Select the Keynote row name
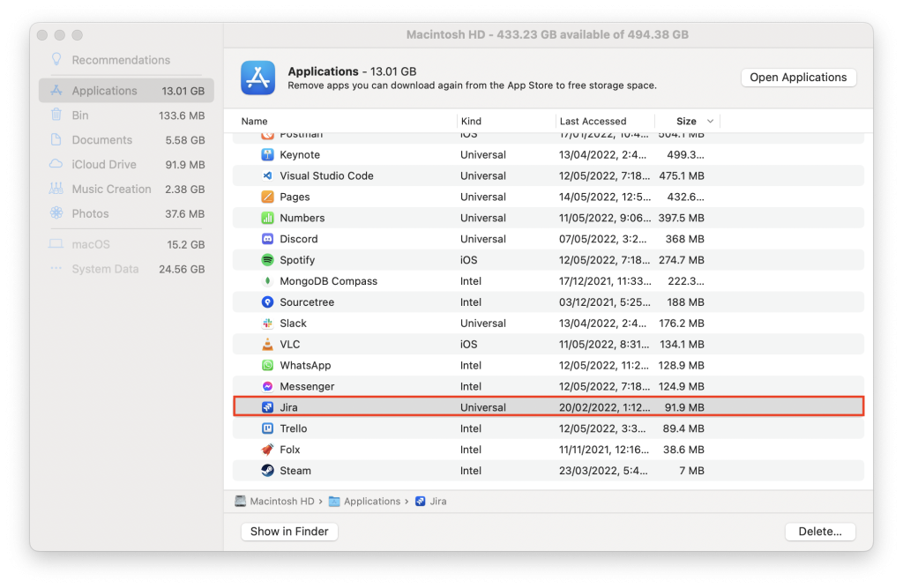 (300, 154)
